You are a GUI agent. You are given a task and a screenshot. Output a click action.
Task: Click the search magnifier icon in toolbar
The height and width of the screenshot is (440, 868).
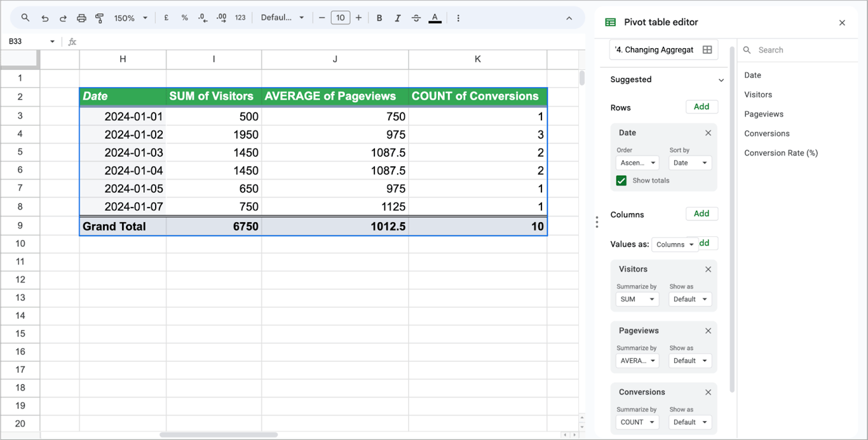(x=25, y=18)
